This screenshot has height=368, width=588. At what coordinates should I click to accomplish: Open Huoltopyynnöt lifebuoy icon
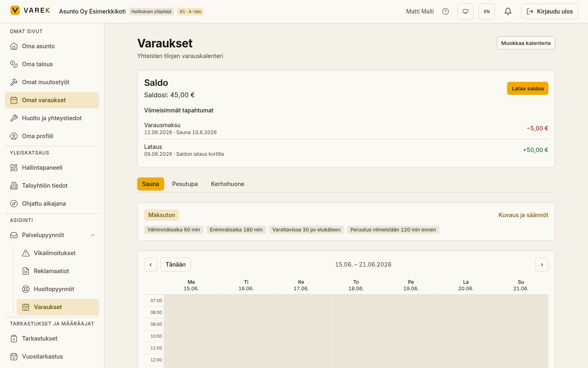pyautogui.click(x=26, y=289)
